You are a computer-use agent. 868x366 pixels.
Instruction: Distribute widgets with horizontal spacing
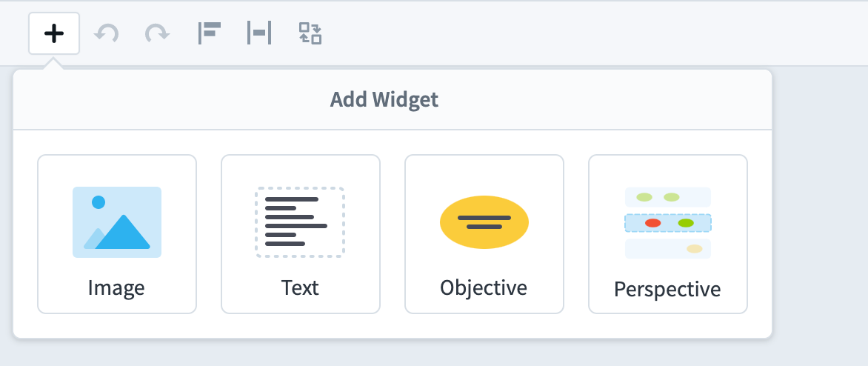259,33
